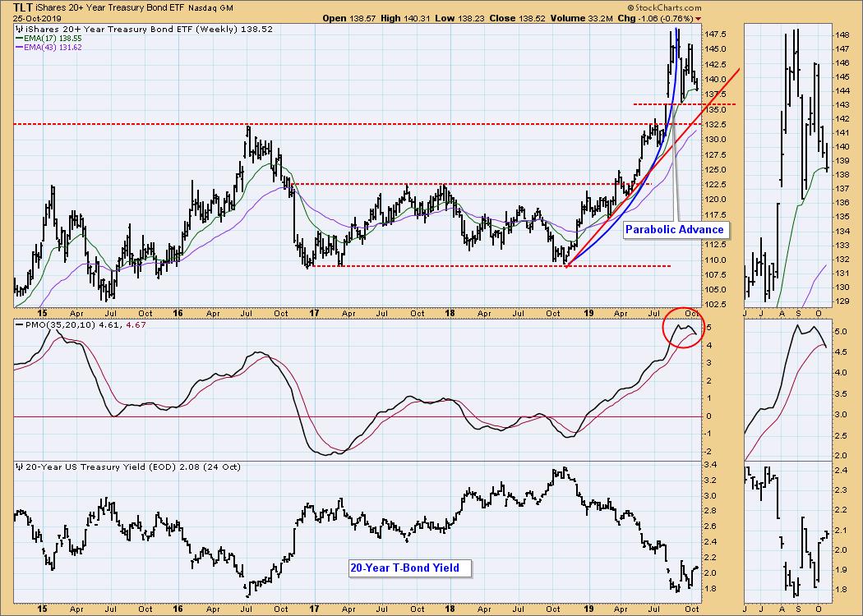Click the EMA(17) 138.55 legend entry
The height and width of the screenshot is (616, 863).
[53, 39]
